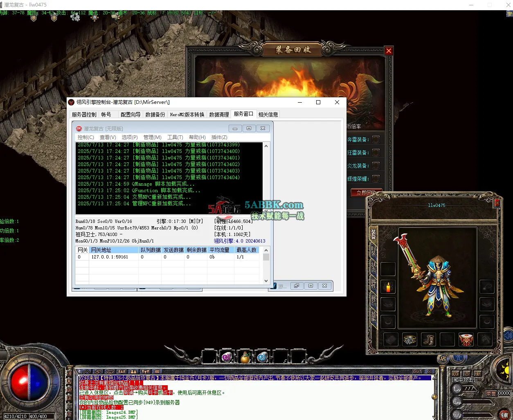
Task: Click the red drum item slot
Action: (466, 339)
